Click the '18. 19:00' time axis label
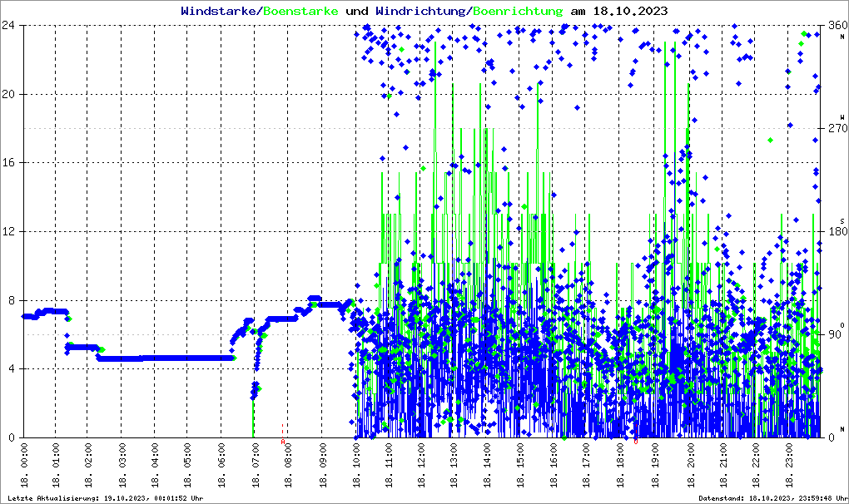The width and height of the screenshot is (849, 504). pos(655,465)
